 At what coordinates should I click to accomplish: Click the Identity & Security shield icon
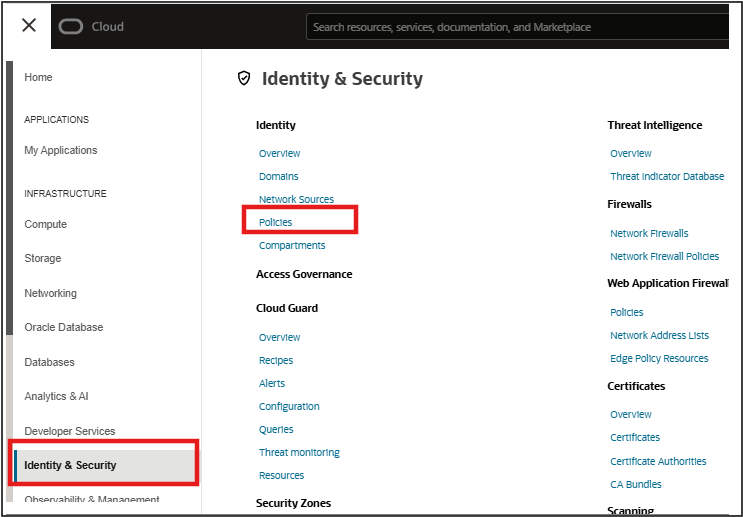[244, 78]
